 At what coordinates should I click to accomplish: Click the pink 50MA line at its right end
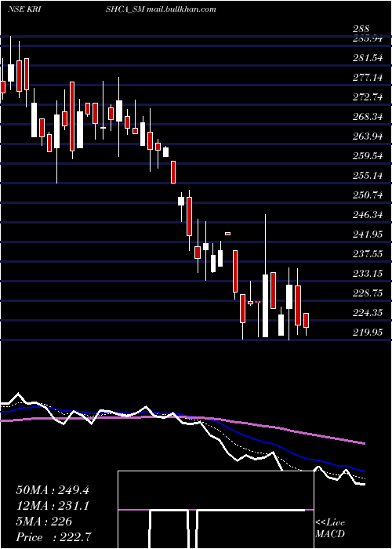[x=363, y=443]
